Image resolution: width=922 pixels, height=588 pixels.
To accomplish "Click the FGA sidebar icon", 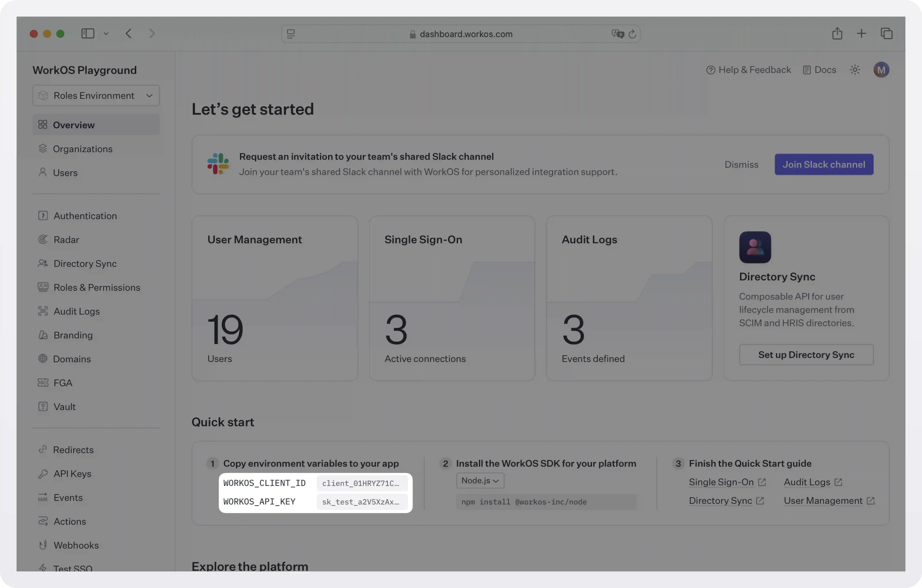I will tap(43, 383).
